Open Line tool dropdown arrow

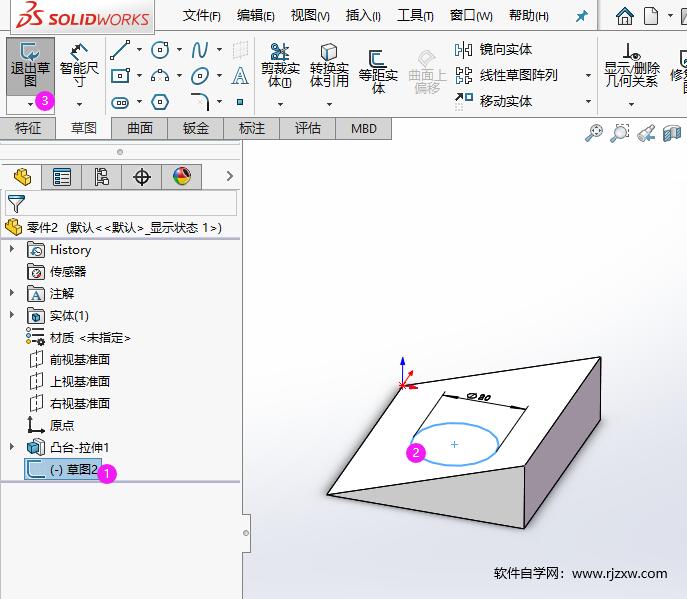[x=139, y=50]
